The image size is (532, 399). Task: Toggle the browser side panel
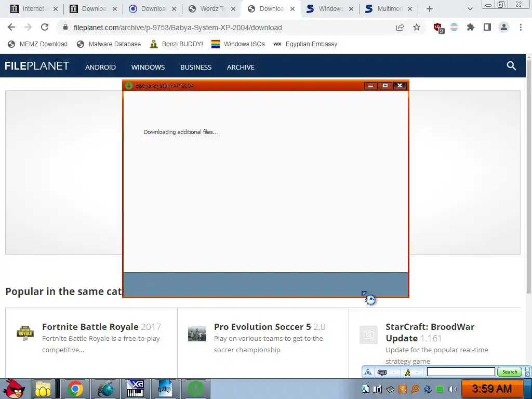click(x=487, y=27)
